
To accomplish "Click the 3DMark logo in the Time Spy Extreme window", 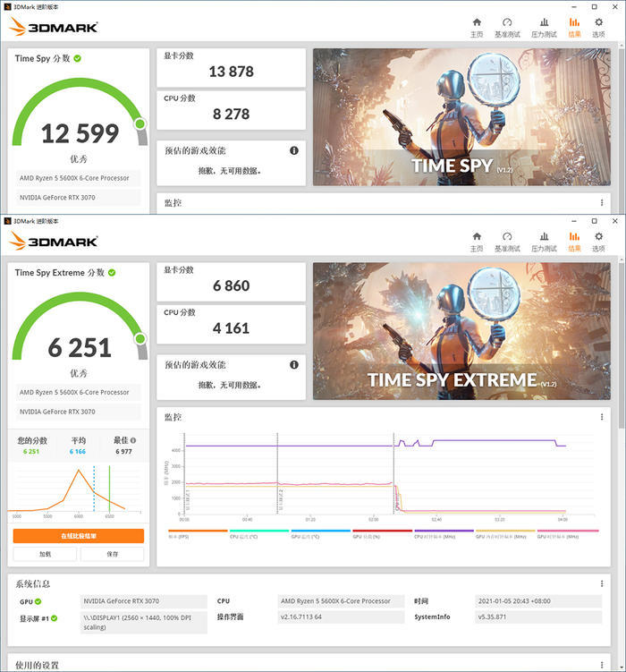I will [x=54, y=242].
